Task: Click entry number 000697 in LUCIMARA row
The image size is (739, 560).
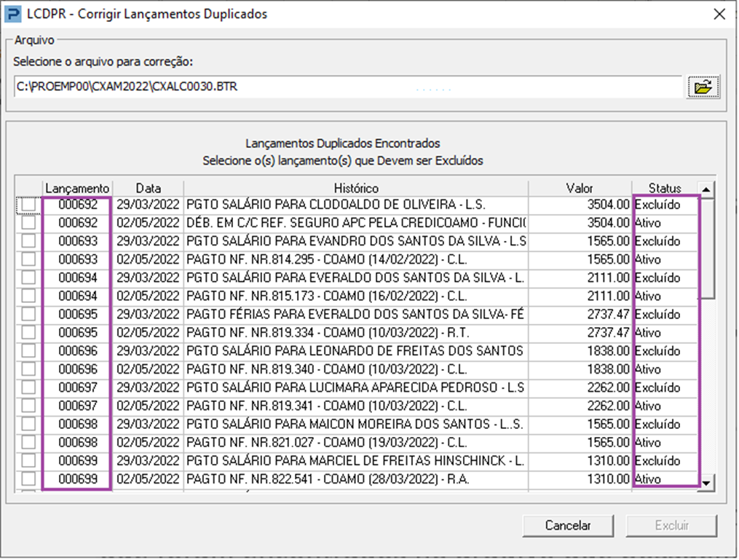Action: point(78,387)
